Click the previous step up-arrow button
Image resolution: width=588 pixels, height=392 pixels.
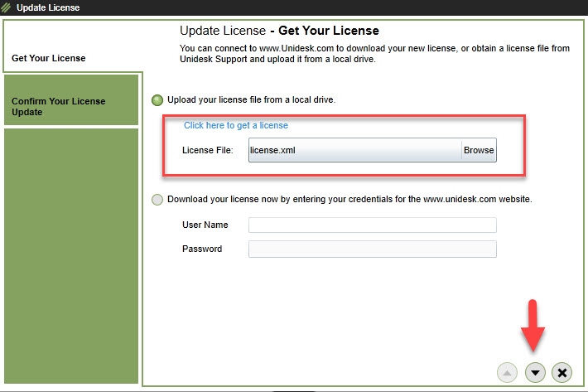click(507, 372)
